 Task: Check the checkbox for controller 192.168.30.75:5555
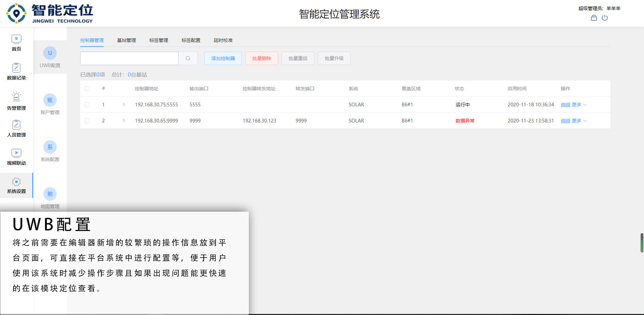[x=87, y=104]
